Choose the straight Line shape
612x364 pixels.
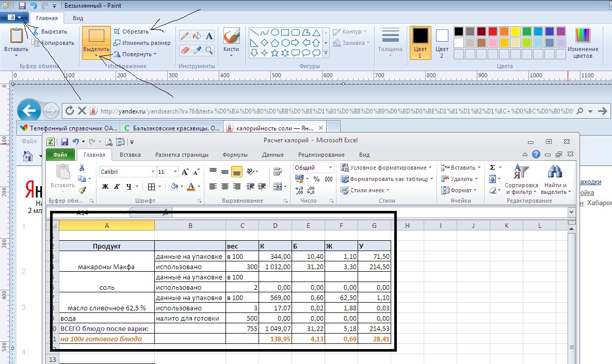(x=254, y=32)
